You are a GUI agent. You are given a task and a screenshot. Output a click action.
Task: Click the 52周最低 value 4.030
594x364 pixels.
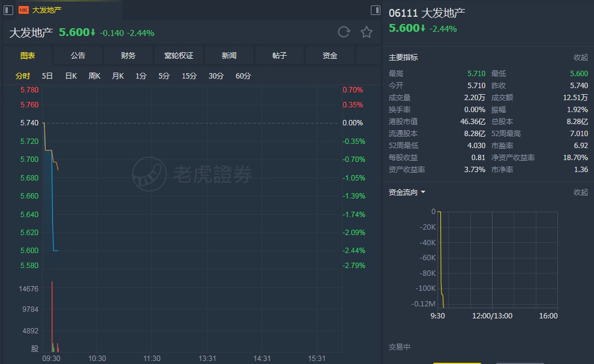[476, 146]
